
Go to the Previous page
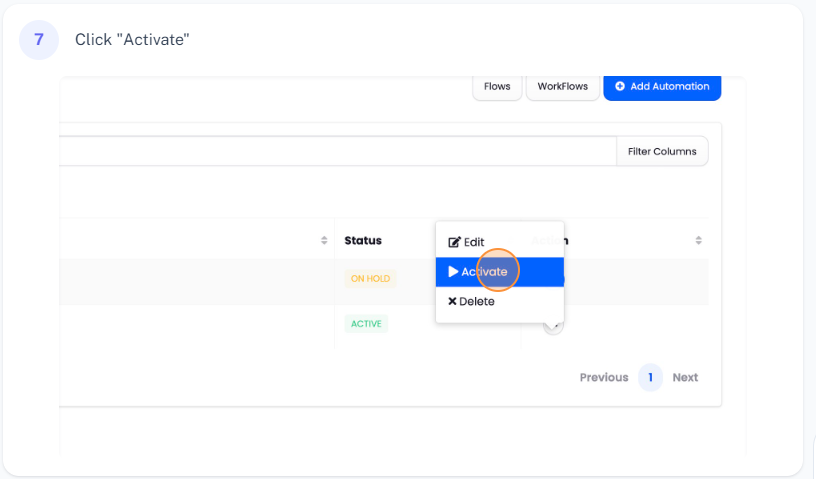604,378
